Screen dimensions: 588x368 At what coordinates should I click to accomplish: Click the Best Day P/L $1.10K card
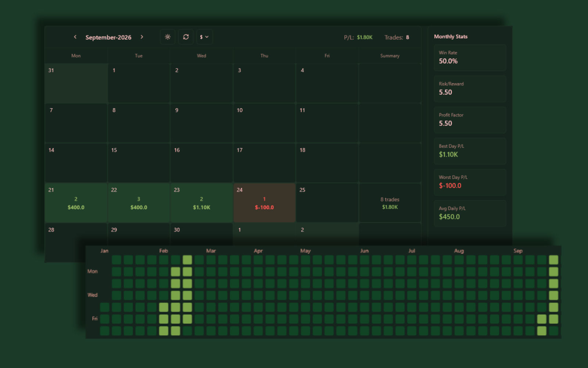point(470,151)
